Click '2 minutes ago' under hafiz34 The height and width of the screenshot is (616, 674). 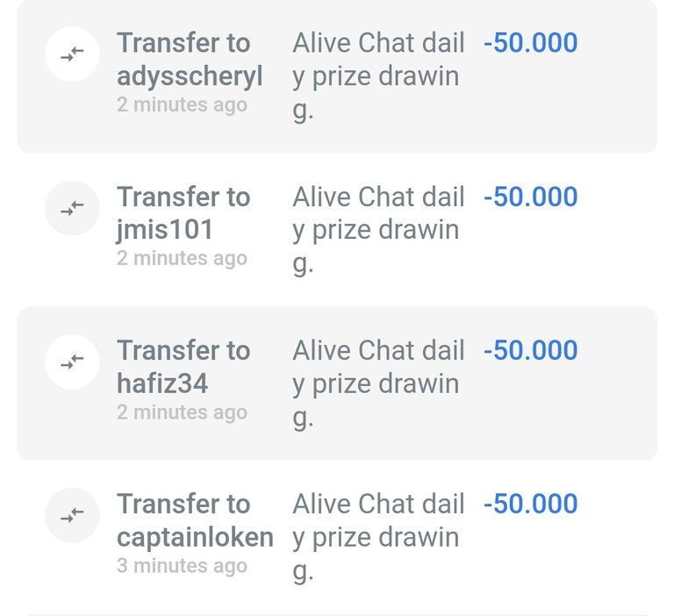182,412
